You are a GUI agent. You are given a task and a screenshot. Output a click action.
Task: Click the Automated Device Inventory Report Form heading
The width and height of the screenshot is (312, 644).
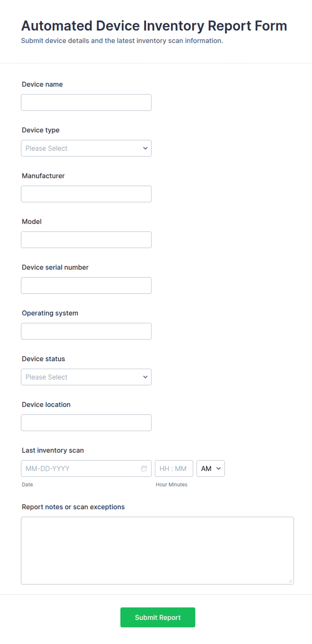154,26
